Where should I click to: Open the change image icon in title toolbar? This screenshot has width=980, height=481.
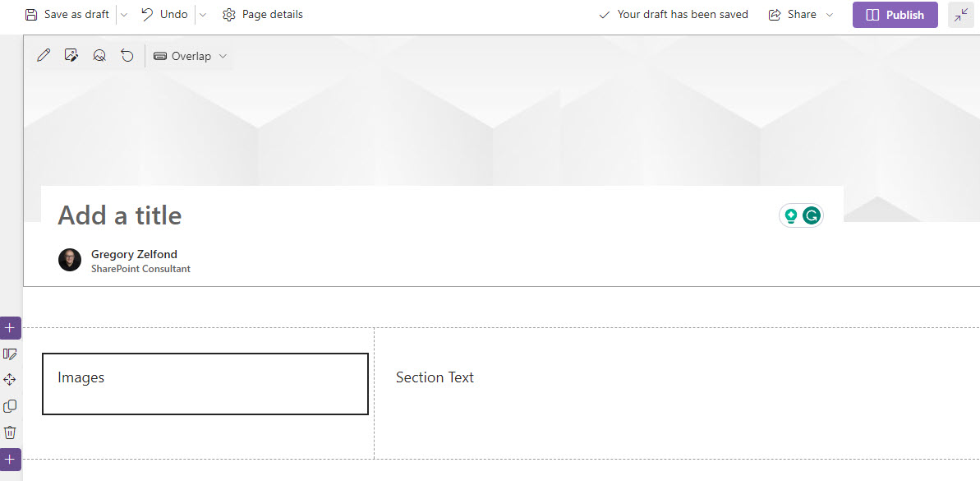(x=71, y=56)
